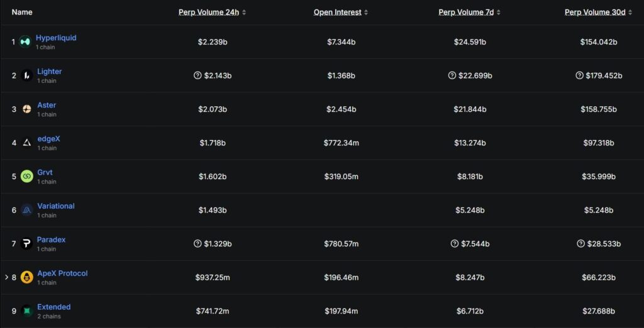
Task: Click the Variational protocol logo icon
Action: click(x=26, y=210)
